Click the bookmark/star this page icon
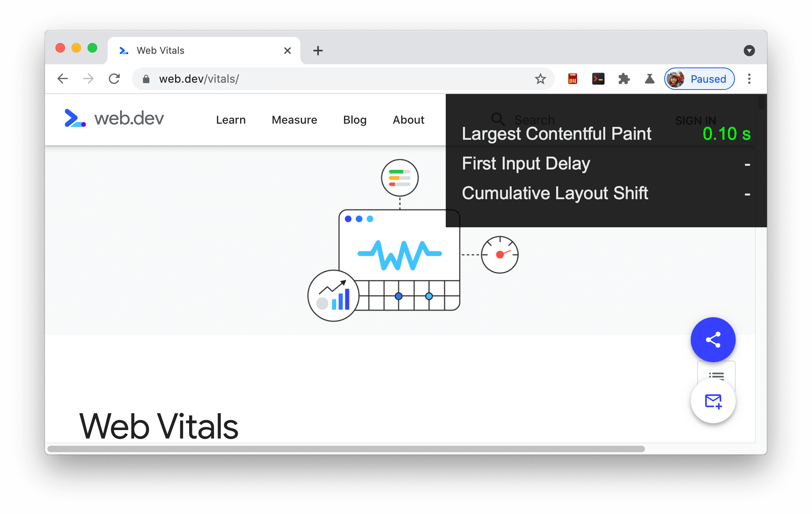812x514 pixels. [x=540, y=79]
